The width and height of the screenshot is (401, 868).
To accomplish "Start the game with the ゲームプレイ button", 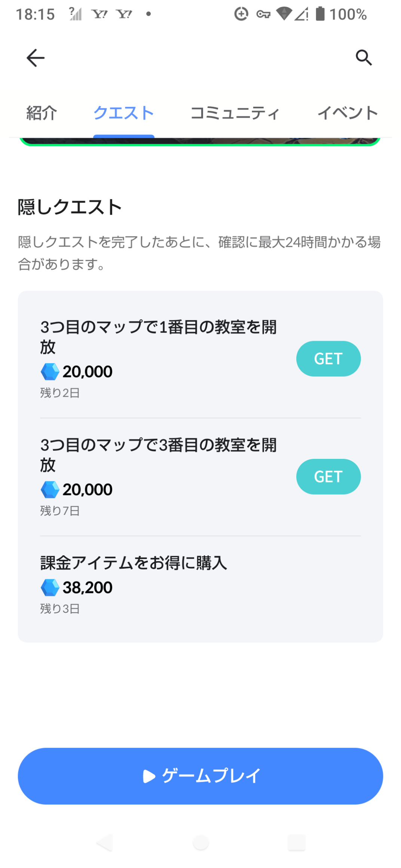I will pyautogui.click(x=200, y=776).
